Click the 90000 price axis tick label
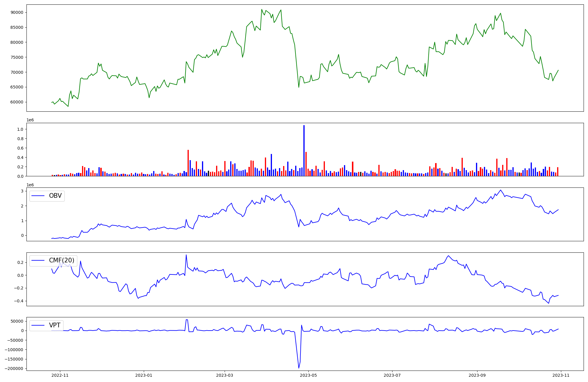This screenshot has width=588, height=382. 17,13
